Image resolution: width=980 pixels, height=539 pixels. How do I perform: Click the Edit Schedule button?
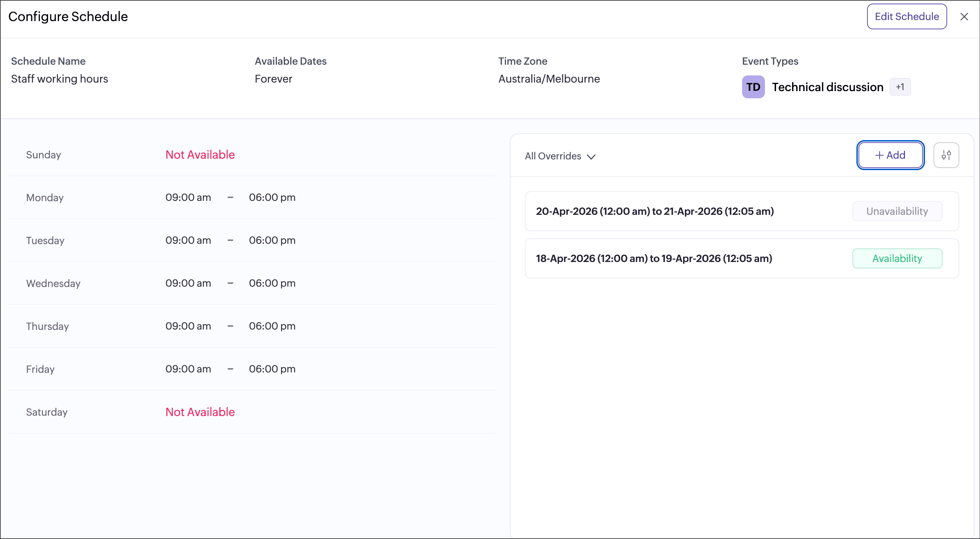tap(906, 16)
